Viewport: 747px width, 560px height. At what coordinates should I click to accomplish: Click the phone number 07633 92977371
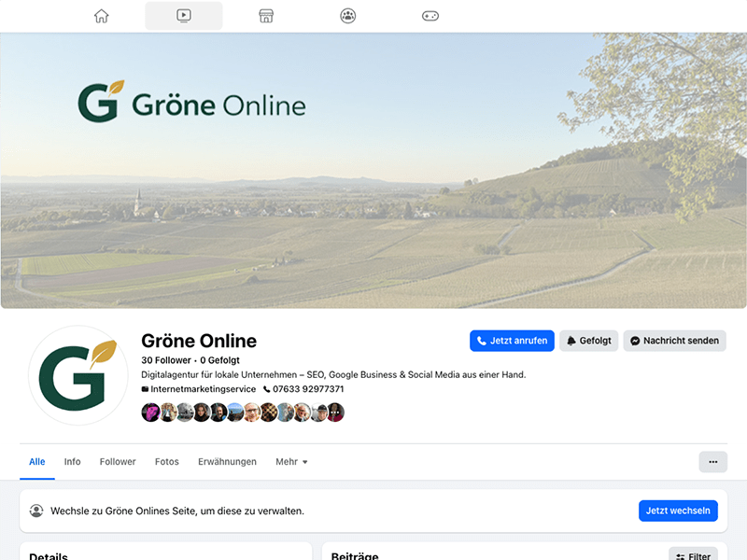(308, 389)
